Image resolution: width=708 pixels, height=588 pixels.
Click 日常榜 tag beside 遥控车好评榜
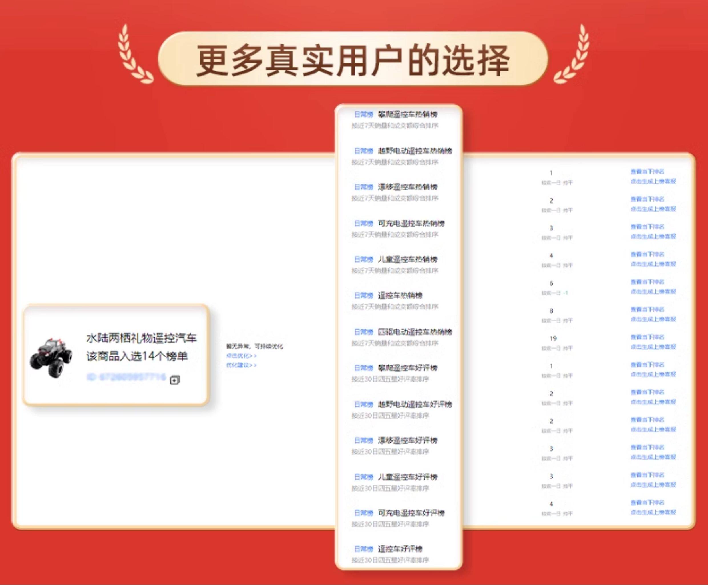(x=363, y=549)
